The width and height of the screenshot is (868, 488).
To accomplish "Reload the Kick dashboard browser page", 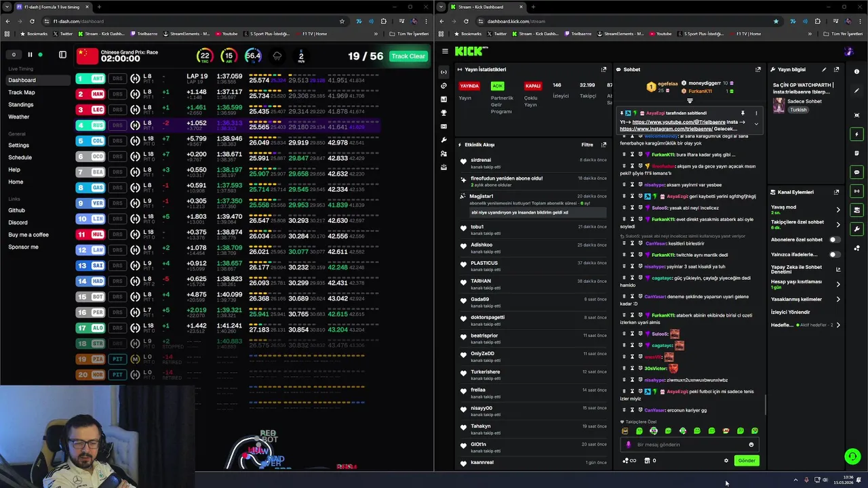I will [466, 21].
